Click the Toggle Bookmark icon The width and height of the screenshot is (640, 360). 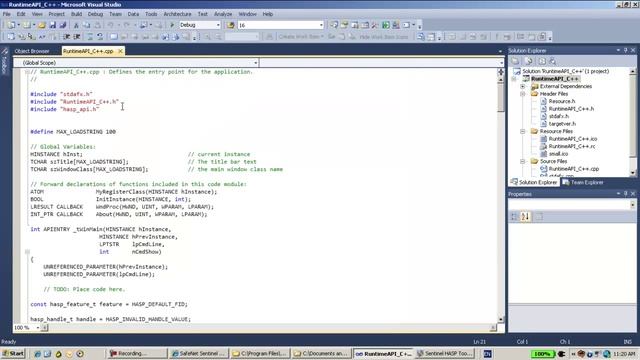tap(114, 37)
